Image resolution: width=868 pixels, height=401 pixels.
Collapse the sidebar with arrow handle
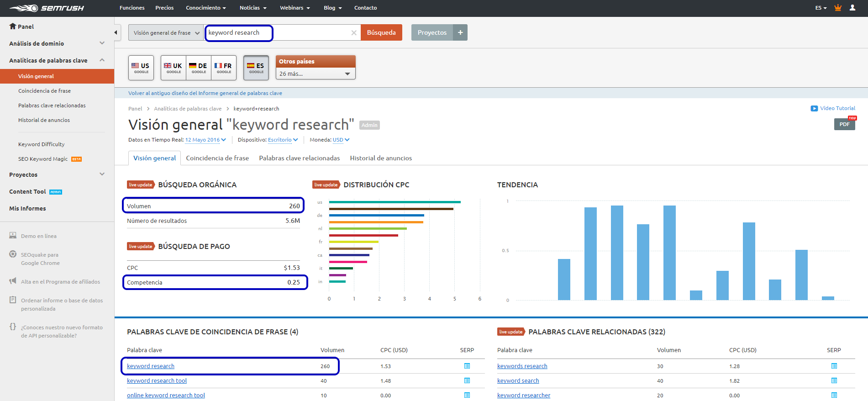point(116,32)
